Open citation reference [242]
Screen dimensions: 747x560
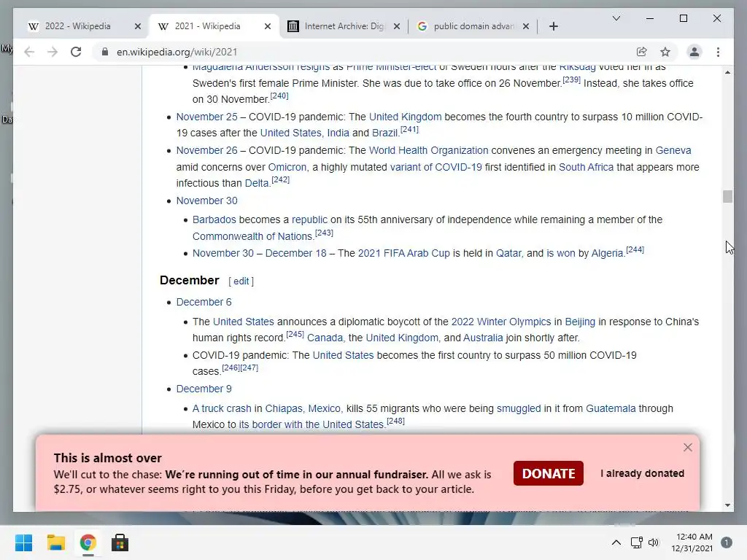click(x=281, y=179)
